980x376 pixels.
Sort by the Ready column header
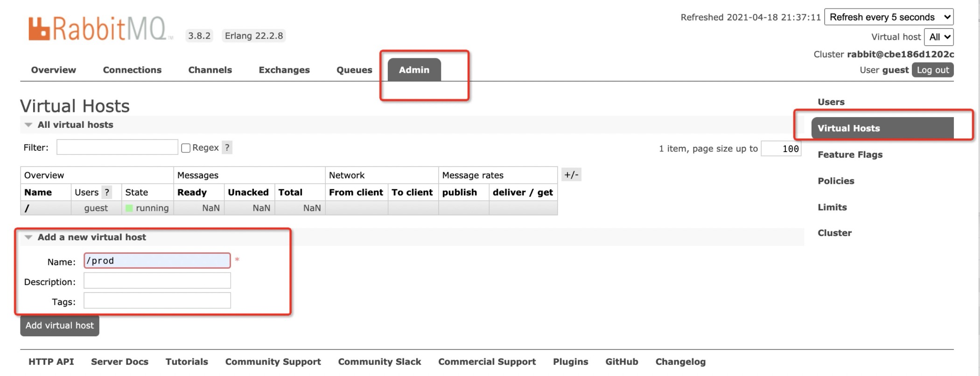[x=192, y=192]
